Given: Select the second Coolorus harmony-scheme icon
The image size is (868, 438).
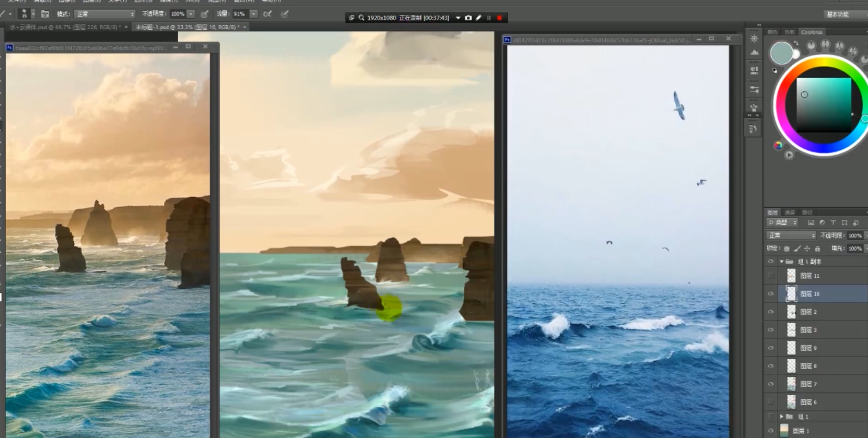Looking at the screenshot, I should pos(825,45).
